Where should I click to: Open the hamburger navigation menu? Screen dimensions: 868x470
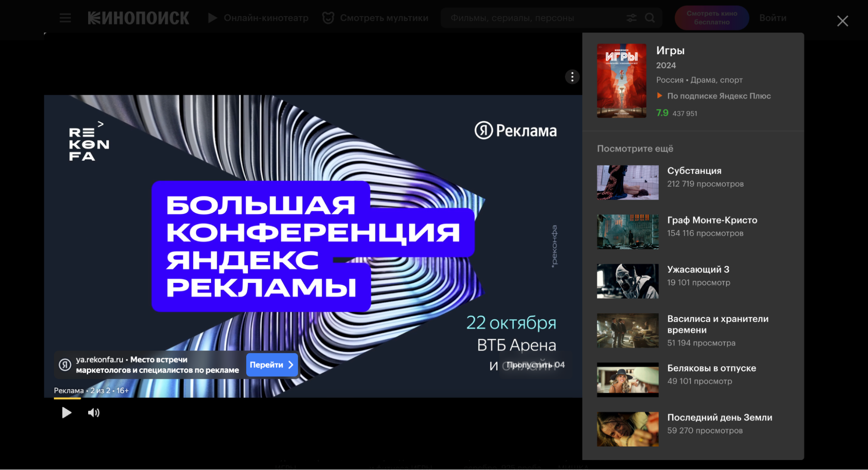(x=65, y=18)
